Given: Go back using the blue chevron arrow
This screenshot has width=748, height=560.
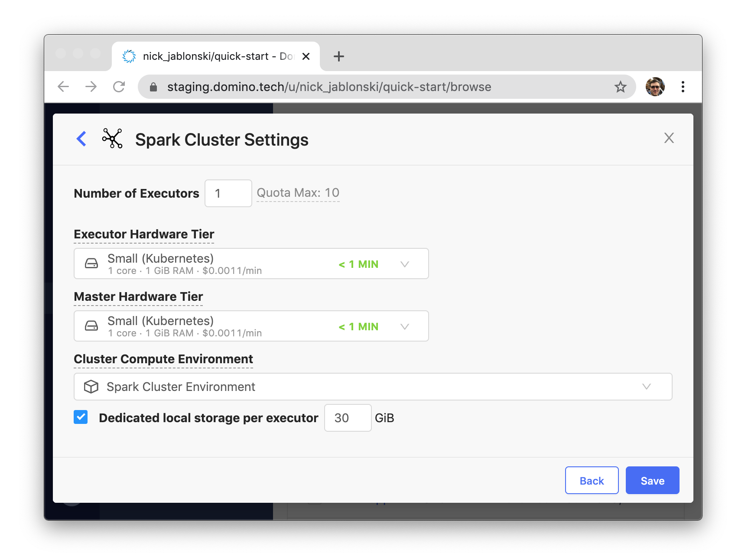Looking at the screenshot, I should click(81, 139).
